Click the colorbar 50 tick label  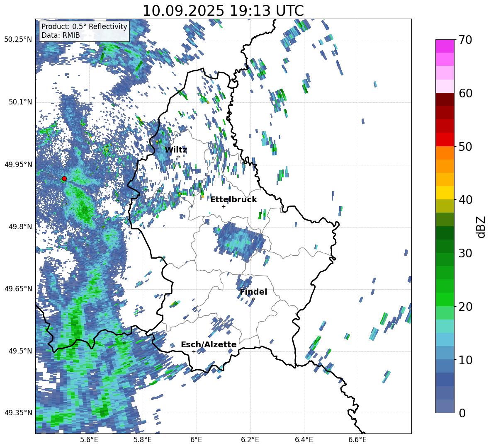click(466, 146)
